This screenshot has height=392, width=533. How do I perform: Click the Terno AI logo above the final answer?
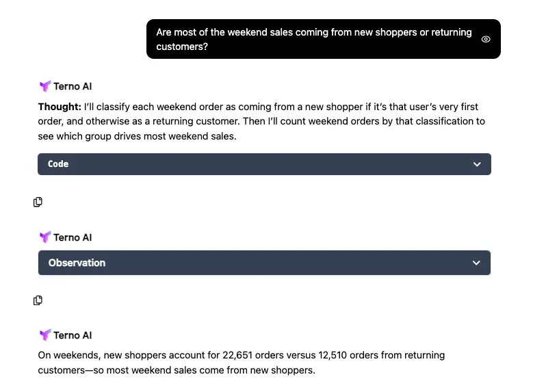point(45,335)
